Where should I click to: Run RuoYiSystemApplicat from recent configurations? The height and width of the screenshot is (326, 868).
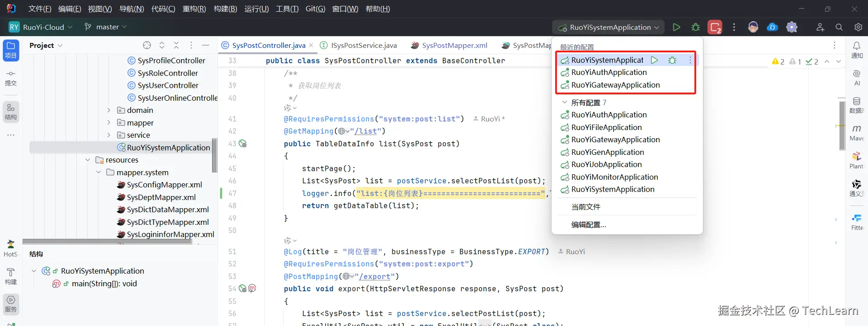(x=654, y=60)
